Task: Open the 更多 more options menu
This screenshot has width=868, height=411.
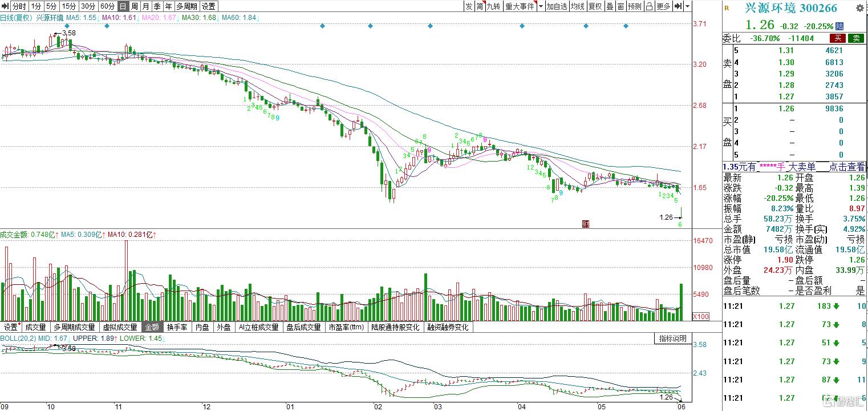Action: 664,6
